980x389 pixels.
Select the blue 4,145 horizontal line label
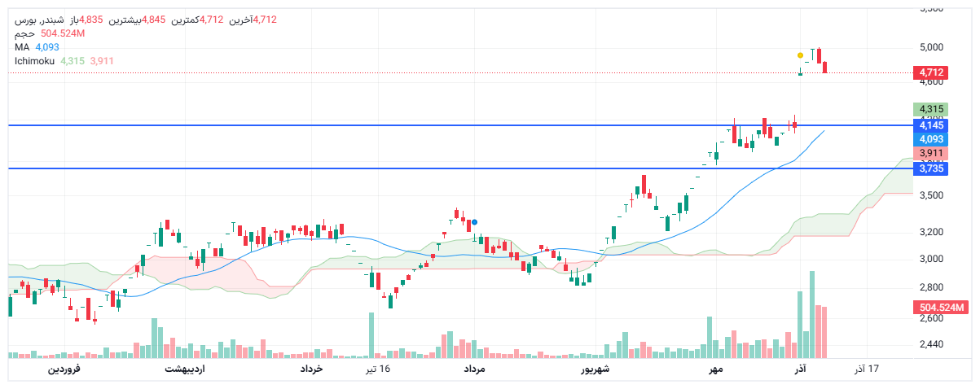[x=931, y=125]
